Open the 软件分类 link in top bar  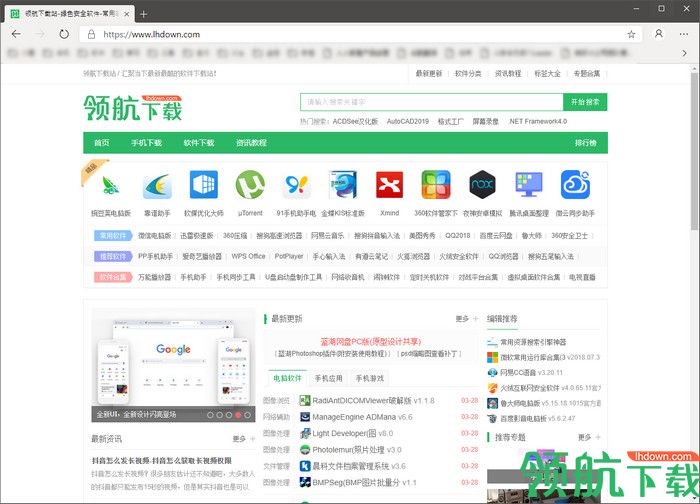click(468, 74)
